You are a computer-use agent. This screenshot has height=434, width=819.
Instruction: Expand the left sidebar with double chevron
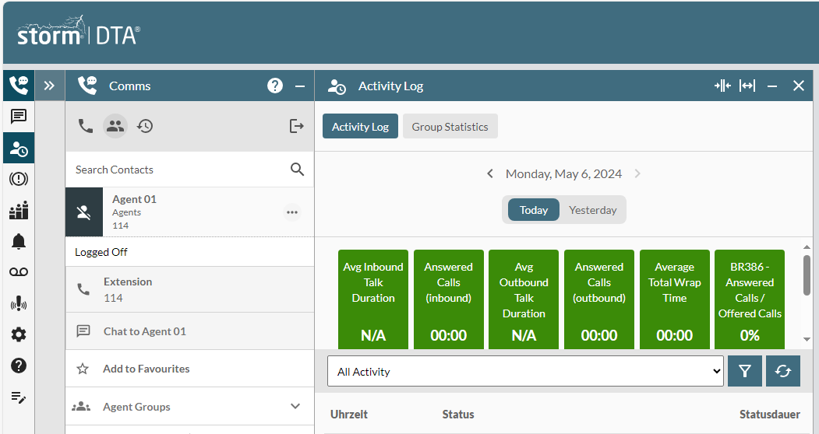tap(50, 86)
